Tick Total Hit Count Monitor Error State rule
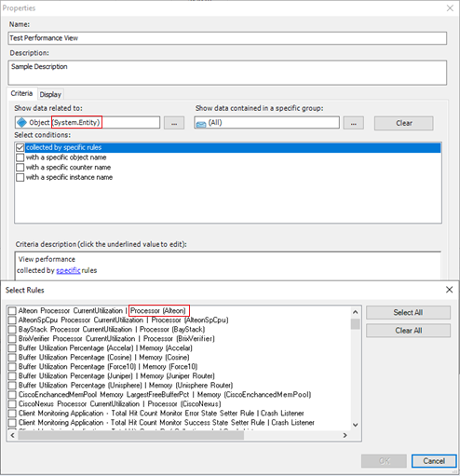This screenshot has width=460, height=476. [x=12, y=414]
